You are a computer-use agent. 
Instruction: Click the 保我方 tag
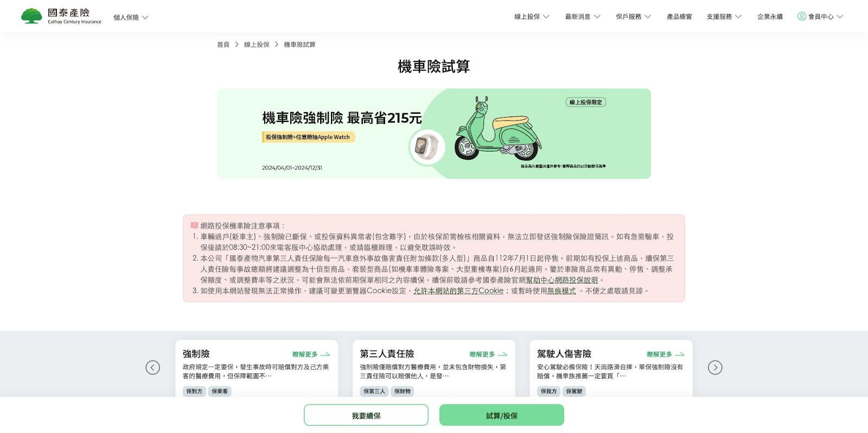(548, 391)
